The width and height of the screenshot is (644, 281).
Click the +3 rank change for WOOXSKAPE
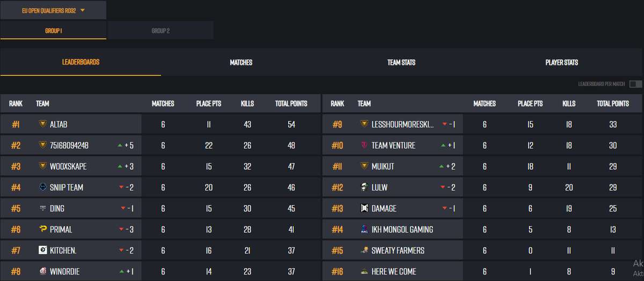126,166
